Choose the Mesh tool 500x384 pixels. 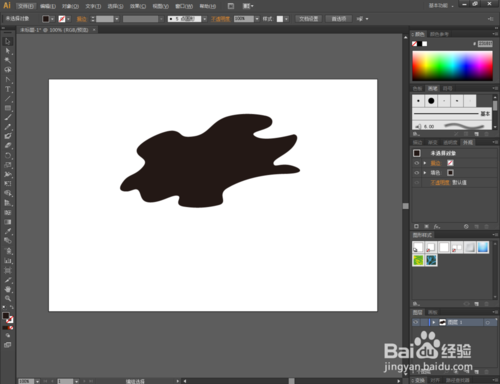tap(8, 212)
